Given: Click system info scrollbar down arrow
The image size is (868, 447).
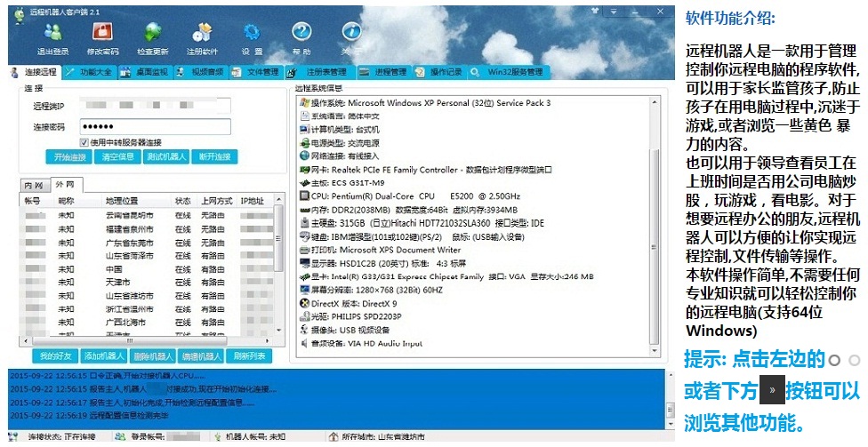Looking at the screenshot, I should click(x=655, y=351).
